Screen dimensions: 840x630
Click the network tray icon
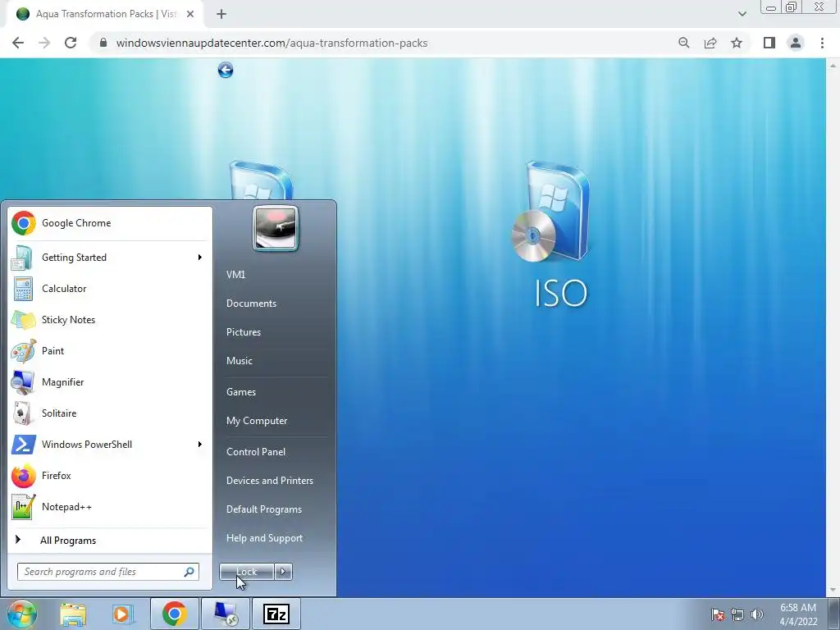[x=737, y=614]
